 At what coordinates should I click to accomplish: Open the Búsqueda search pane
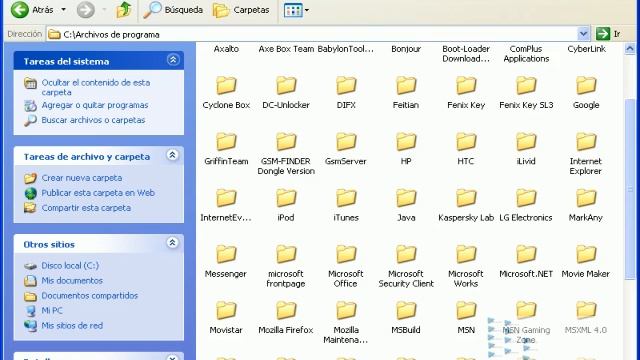(173, 10)
